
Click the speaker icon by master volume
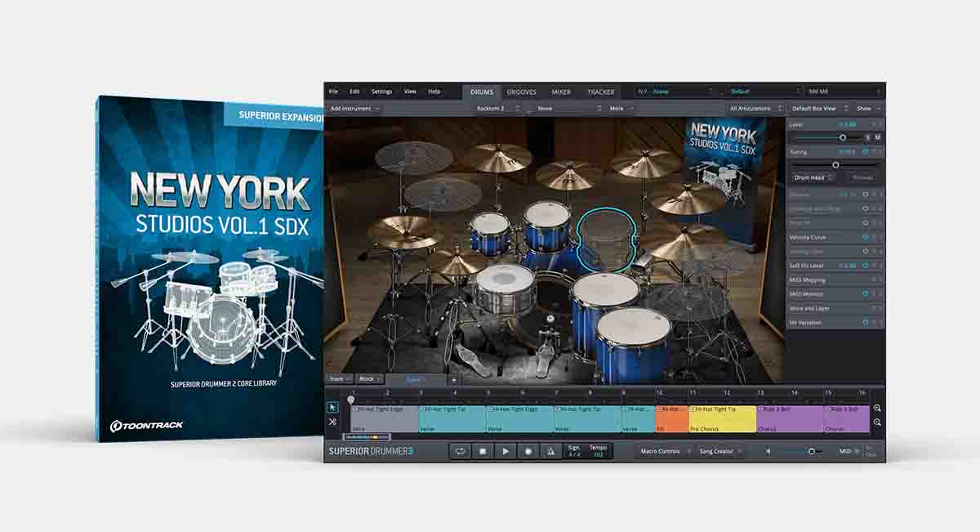tap(768, 451)
